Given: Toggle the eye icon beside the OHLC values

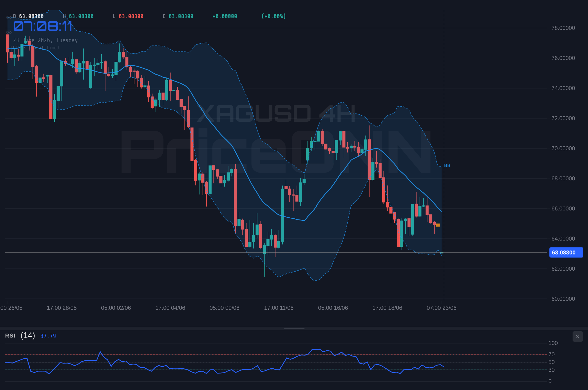Looking at the screenshot, I should coord(8,17).
